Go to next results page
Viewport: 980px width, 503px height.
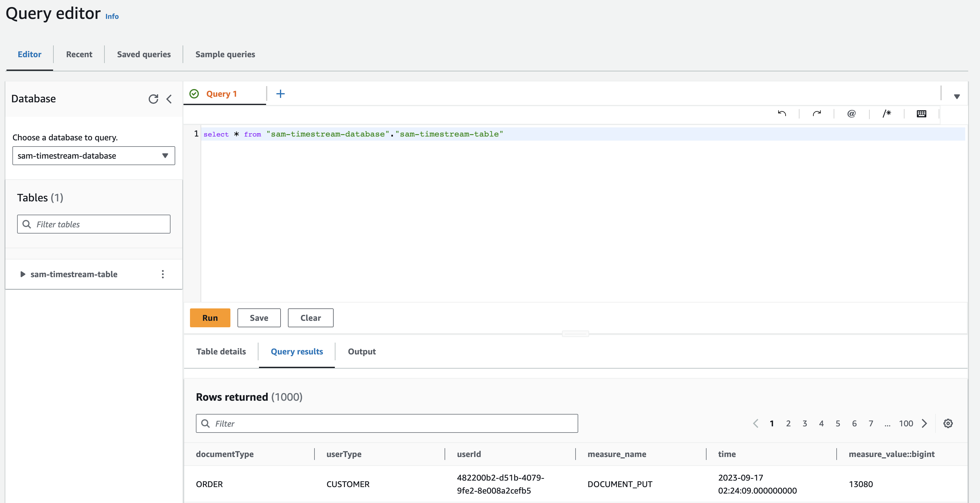(x=925, y=423)
